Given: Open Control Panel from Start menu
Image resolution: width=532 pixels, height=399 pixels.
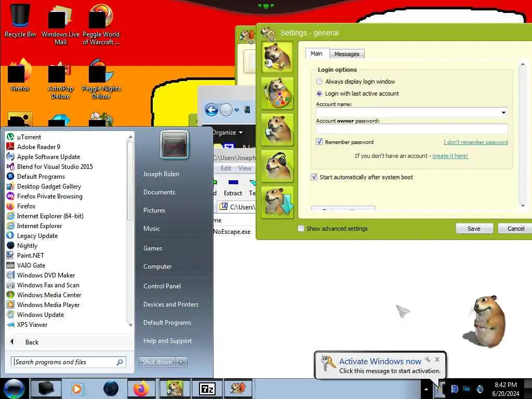Looking at the screenshot, I should [x=162, y=286].
